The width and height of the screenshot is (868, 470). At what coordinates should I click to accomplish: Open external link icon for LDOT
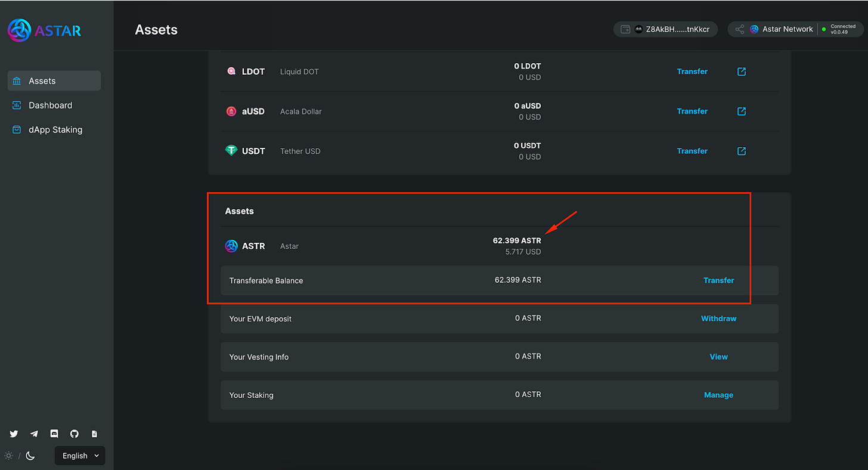(x=742, y=72)
